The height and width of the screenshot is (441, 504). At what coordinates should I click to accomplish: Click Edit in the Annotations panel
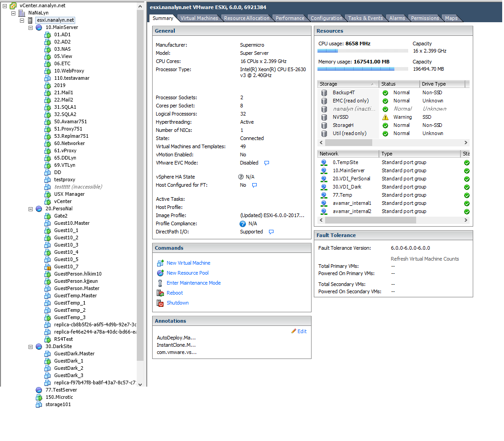[x=302, y=332]
